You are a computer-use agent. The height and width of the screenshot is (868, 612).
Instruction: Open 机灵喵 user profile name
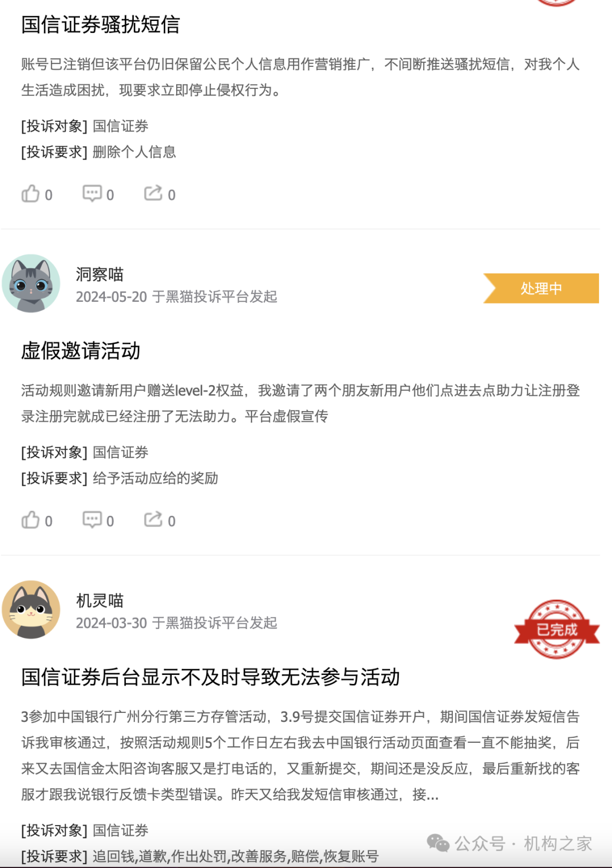coord(100,601)
